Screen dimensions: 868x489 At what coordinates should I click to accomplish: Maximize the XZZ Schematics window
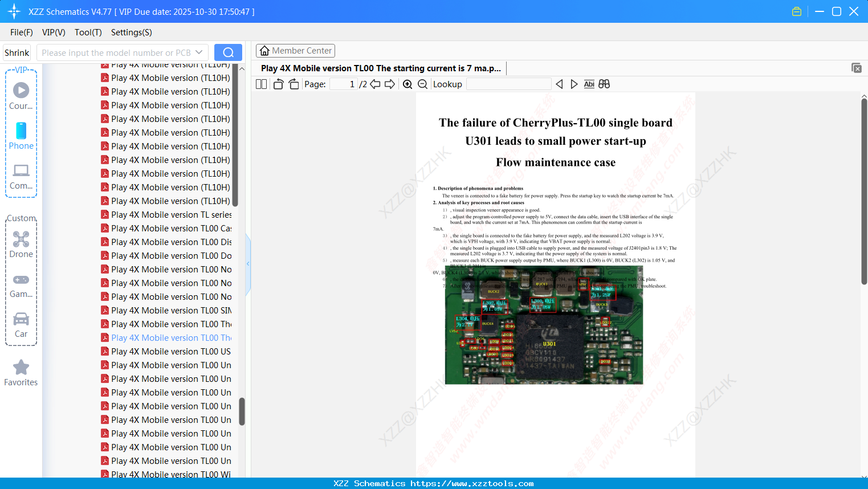tap(837, 11)
